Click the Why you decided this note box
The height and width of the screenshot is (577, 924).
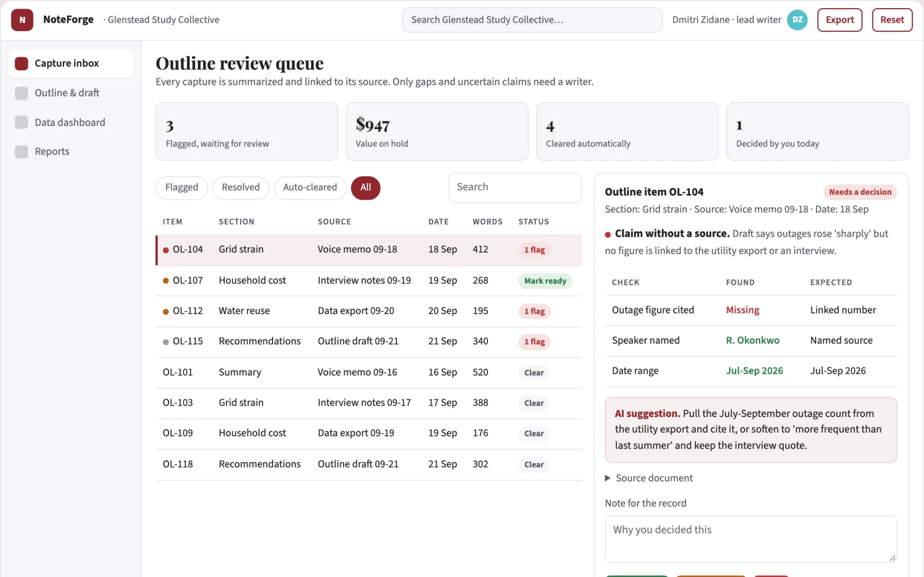click(x=751, y=539)
